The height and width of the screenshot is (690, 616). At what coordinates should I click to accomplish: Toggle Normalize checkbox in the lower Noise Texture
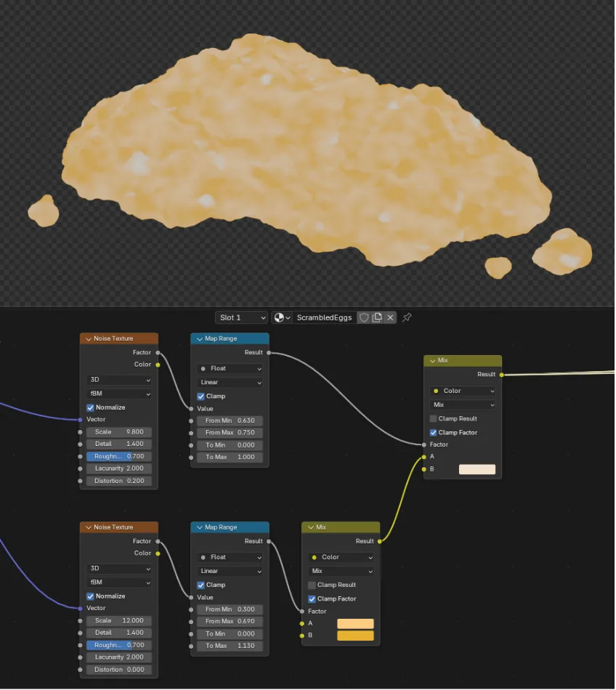pos(90,597)
